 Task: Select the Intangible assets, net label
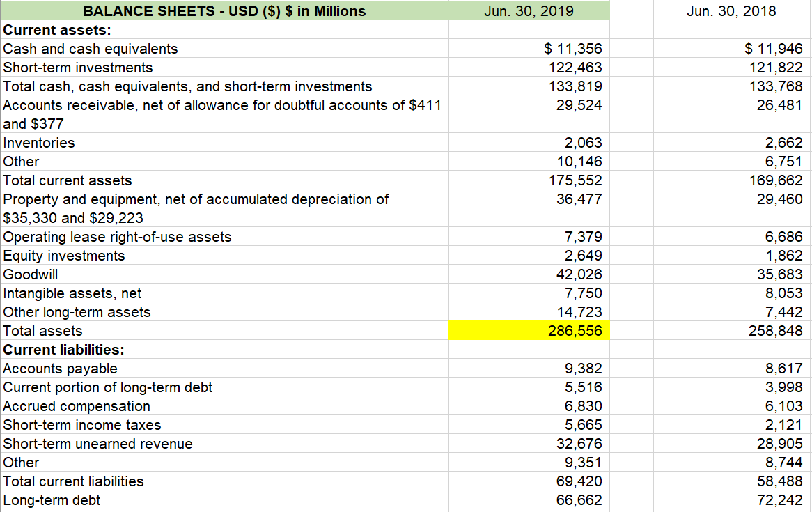[x=72, y=293]
